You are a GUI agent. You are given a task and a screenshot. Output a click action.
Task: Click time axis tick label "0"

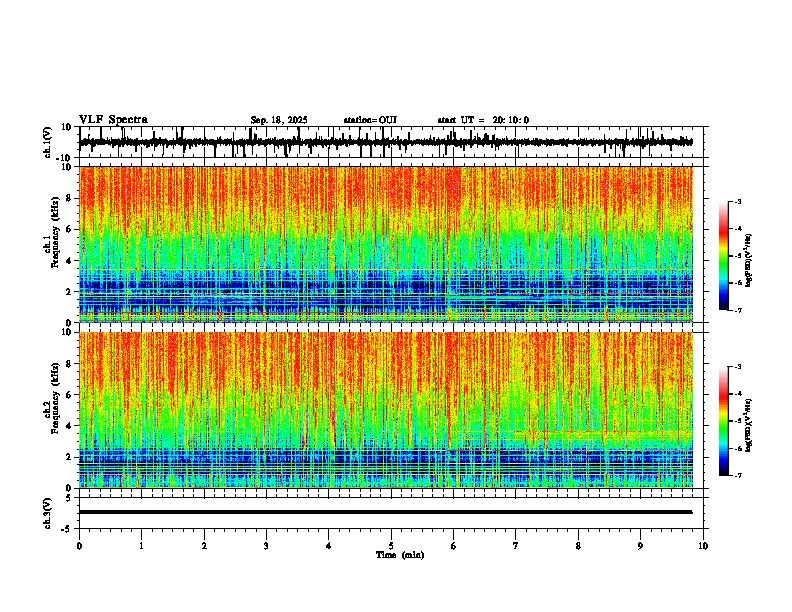point(79,546)
